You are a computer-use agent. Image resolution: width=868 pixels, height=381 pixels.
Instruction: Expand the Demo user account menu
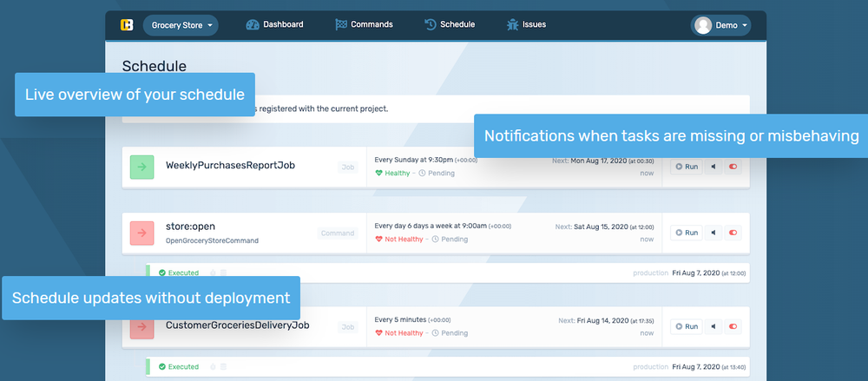[720, 25]
